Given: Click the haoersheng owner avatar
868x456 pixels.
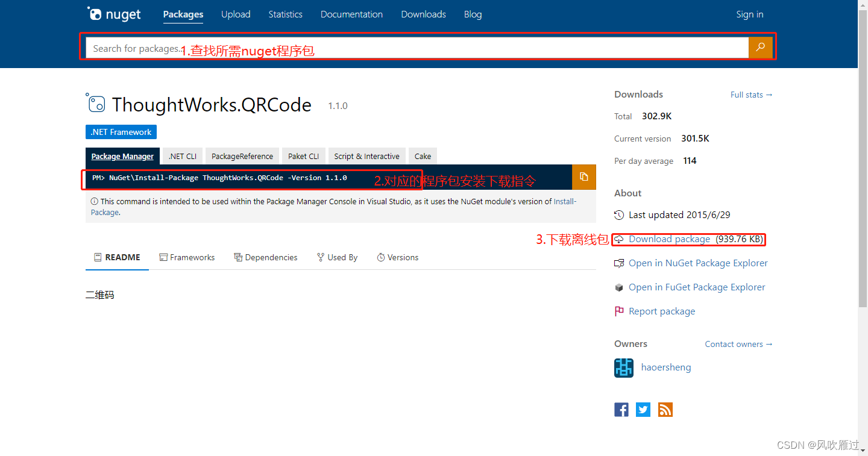Looking at the screenshot, I should pos(624,367).
